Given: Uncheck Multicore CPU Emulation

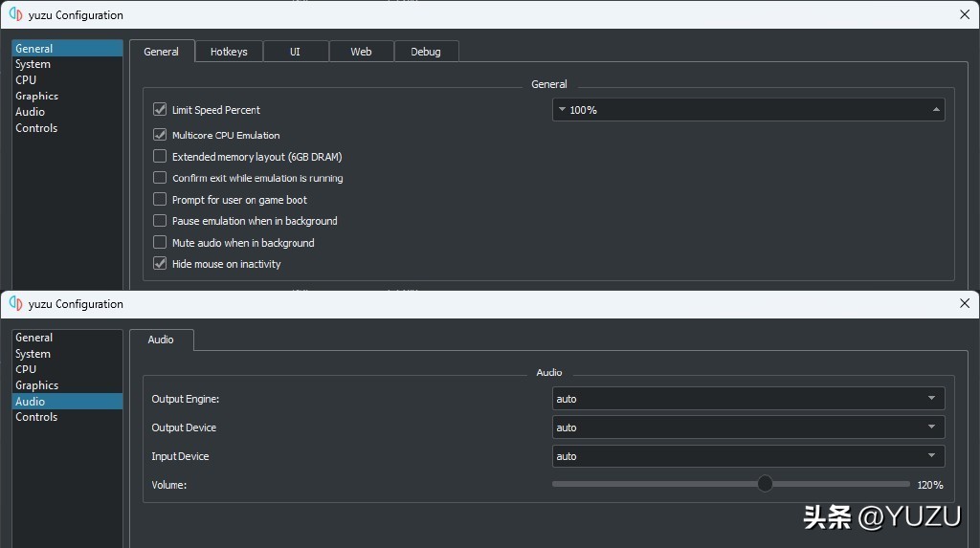Looking at the screenshot, I should tap(160, 135).
